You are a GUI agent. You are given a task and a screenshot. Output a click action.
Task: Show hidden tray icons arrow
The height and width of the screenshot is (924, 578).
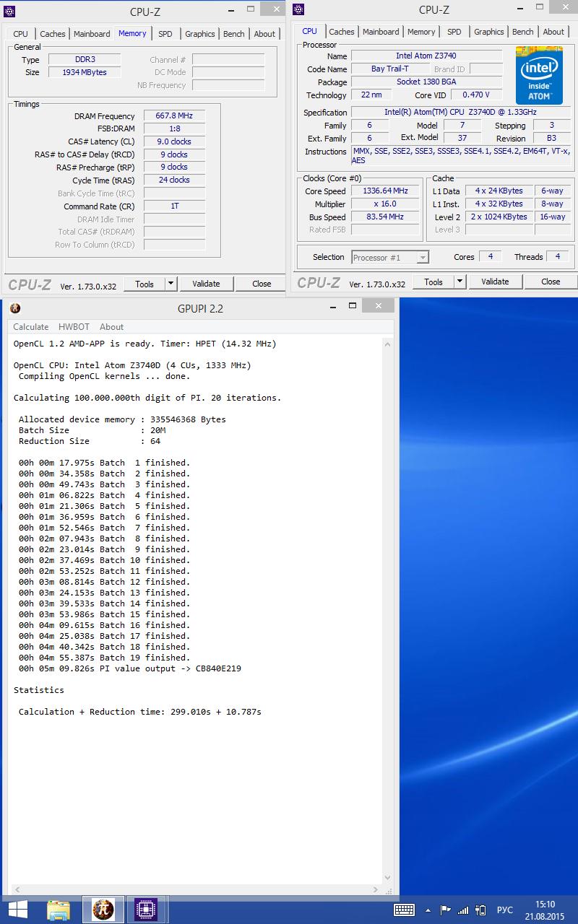tap(428, 910)
